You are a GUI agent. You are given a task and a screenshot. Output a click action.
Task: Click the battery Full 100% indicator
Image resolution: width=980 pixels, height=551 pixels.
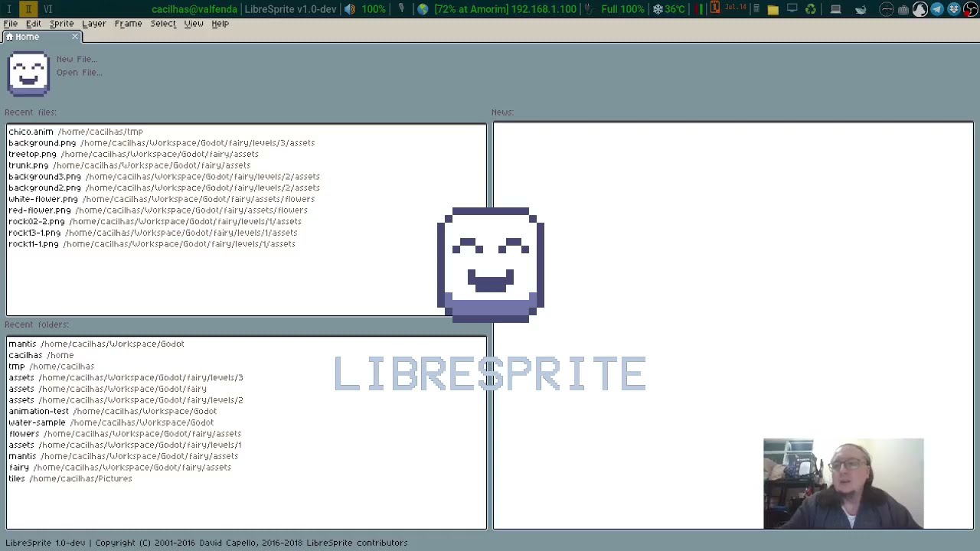pos(622,9)
